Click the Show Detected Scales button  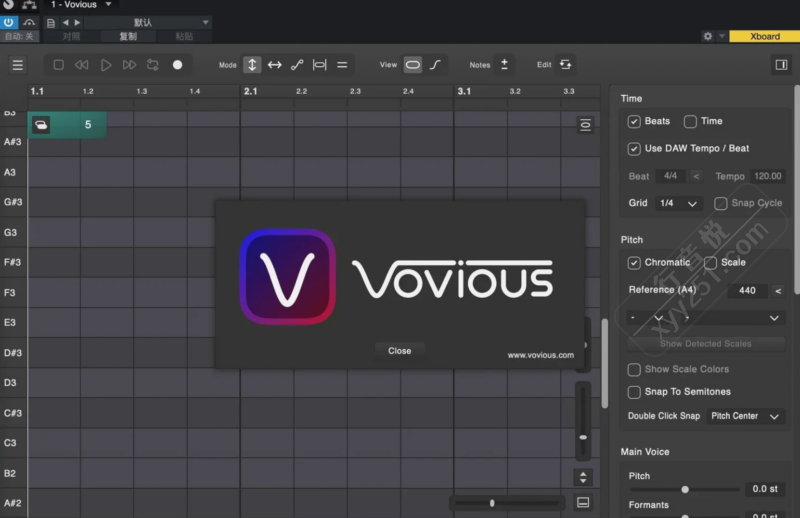pyautogui.click(x=706, y=344)
